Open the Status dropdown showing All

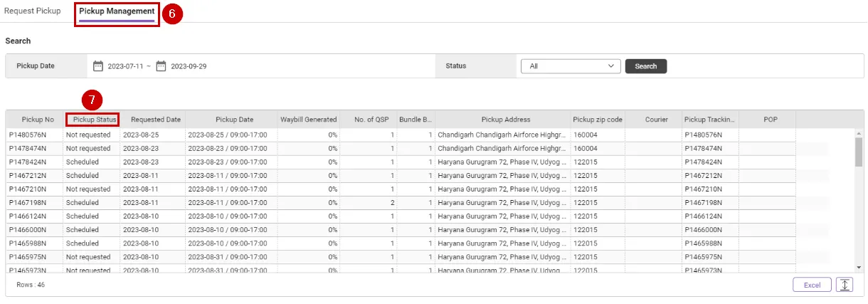tap(571, 66)
